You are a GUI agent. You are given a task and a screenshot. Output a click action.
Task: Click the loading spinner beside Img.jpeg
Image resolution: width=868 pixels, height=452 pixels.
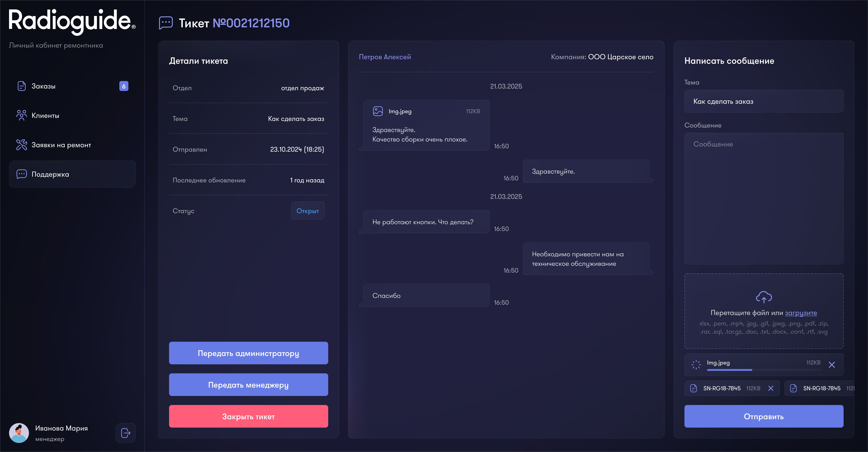(x=696, y=365)
